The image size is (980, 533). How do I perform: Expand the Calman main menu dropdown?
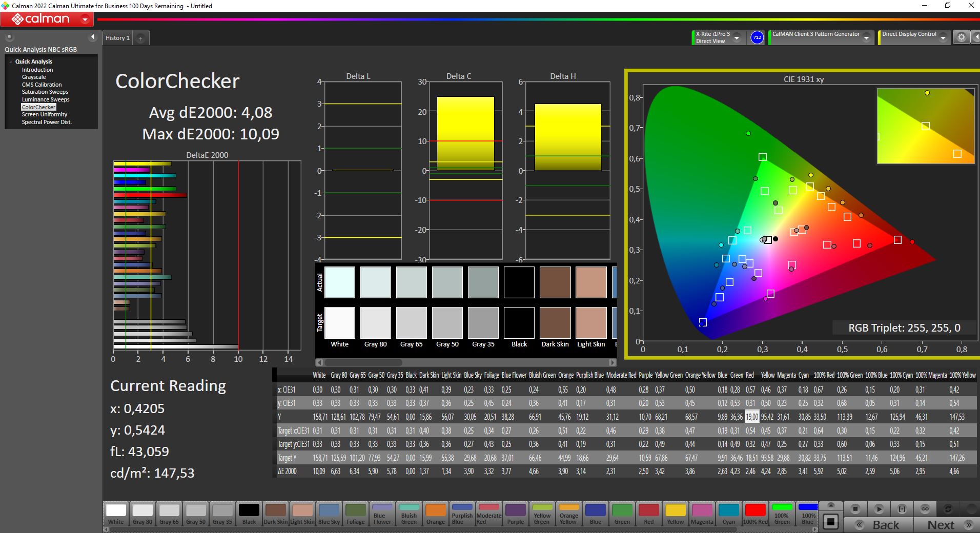[85, 19]
